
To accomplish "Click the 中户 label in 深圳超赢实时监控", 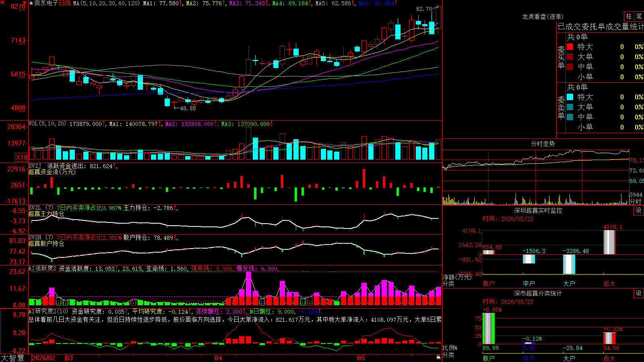I will tap(529, 284).
